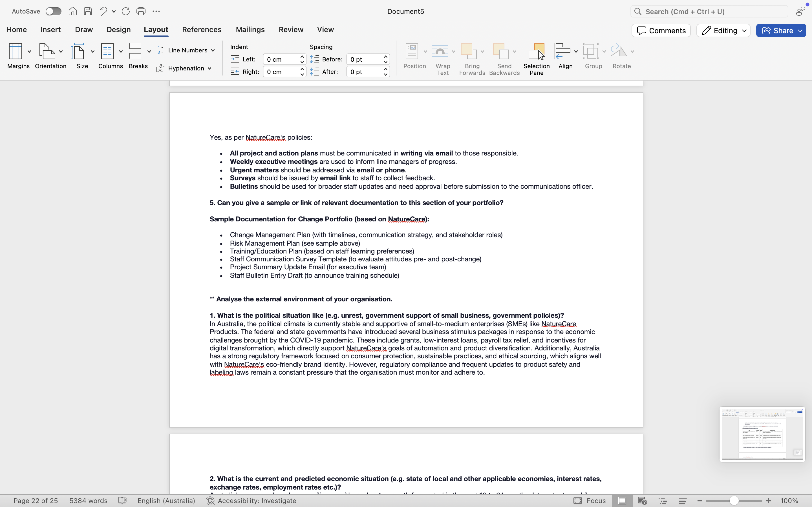Screen dimensions: 812x507
Task: Switch to the References tab
Action: 202,30
